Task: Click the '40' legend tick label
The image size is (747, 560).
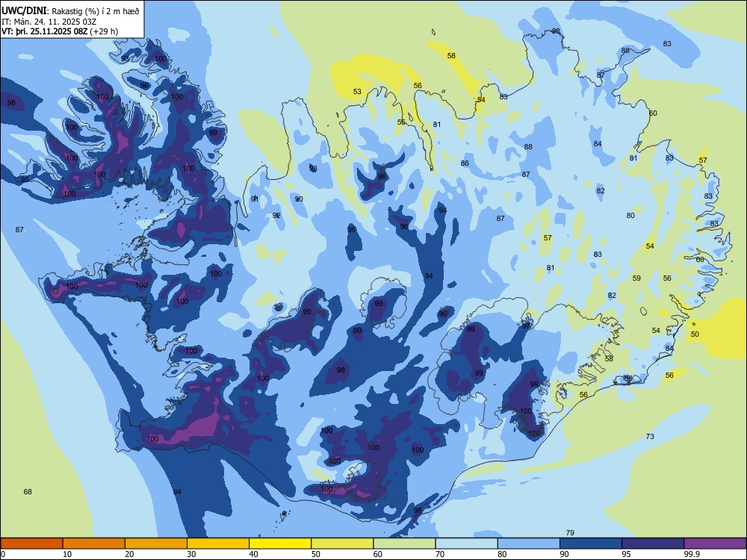Action: pos(253,554)
